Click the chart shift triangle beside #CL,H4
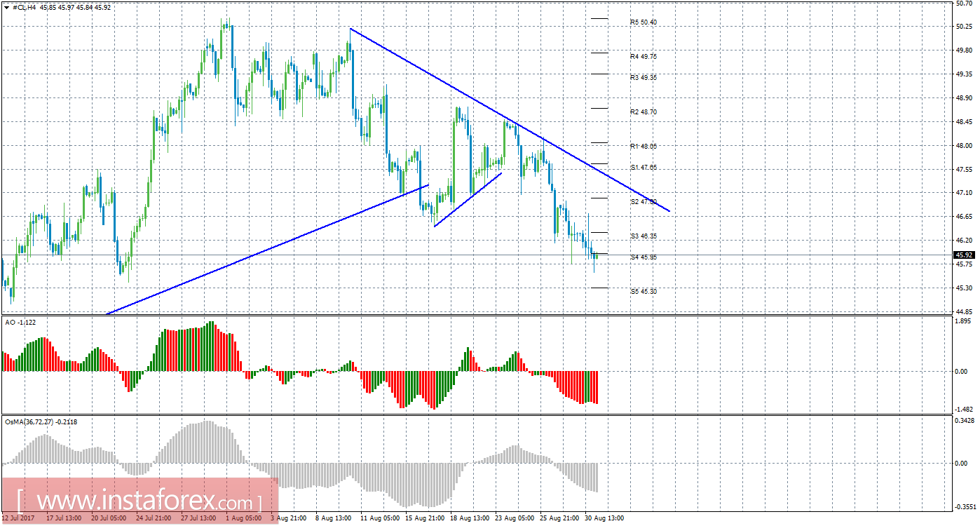 (x=6, y=7)
